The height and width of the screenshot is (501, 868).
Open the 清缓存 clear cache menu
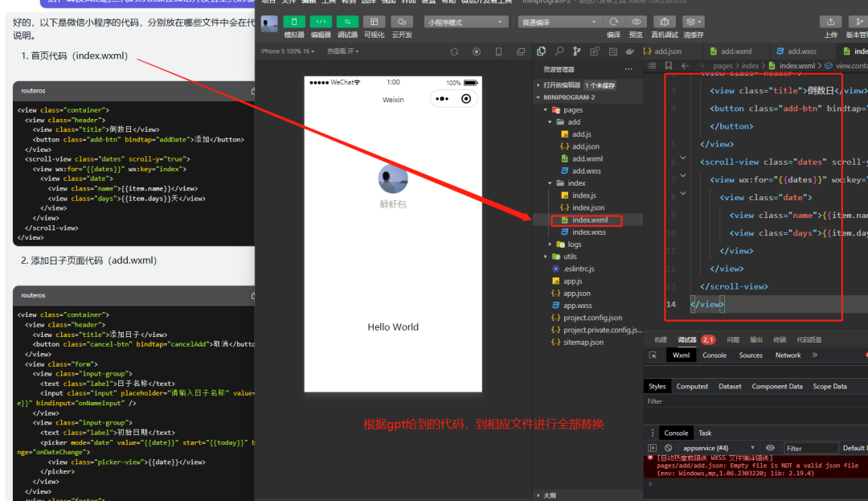pos(693,22)
